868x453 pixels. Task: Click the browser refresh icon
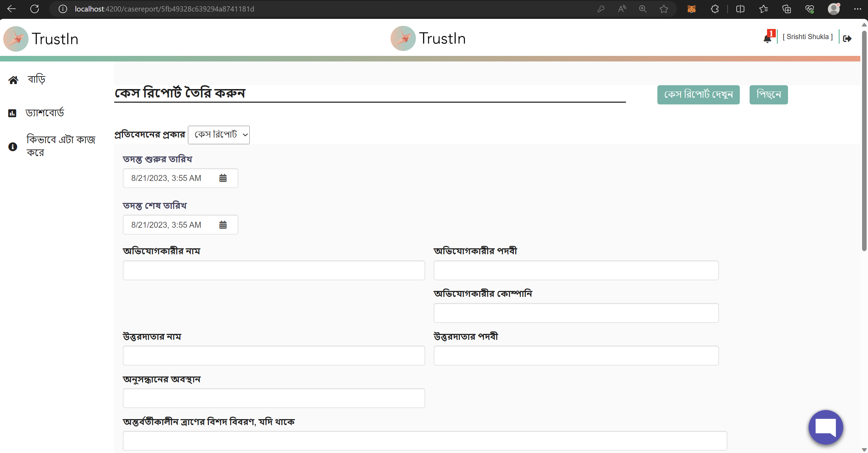tap(35, 9)
